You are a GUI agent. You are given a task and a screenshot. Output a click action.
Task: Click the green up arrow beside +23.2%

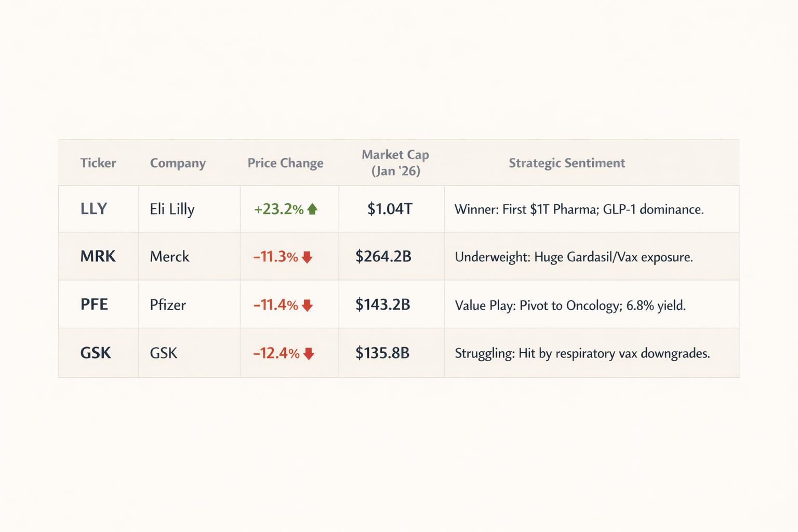pos(312,209)
